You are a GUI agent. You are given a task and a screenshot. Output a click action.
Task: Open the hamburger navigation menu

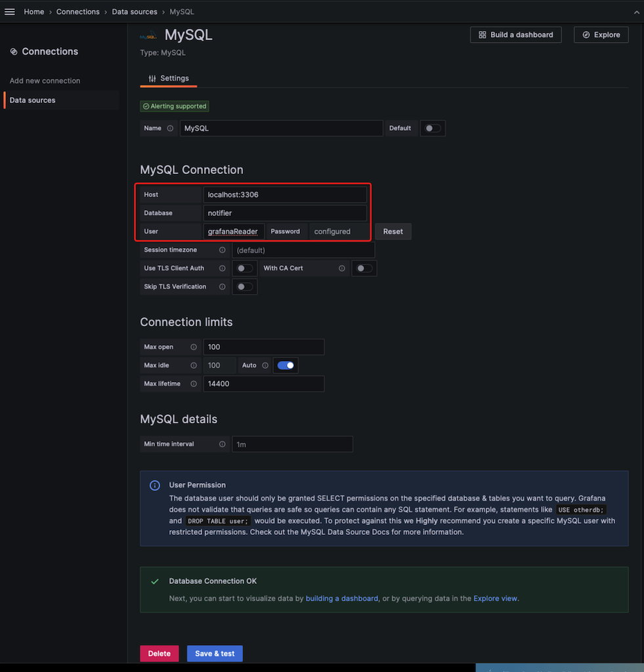tap(9, 12)
